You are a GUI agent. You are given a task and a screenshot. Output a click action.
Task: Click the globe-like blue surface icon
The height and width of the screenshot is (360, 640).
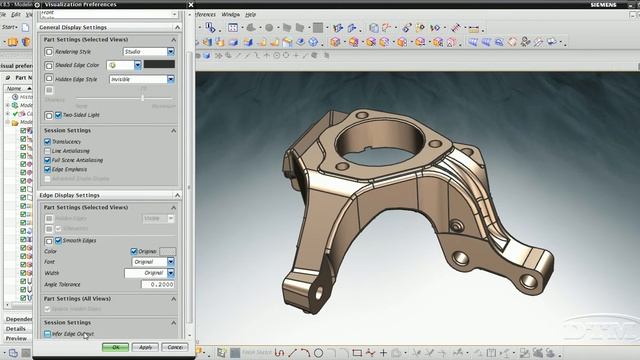point(499,42)
